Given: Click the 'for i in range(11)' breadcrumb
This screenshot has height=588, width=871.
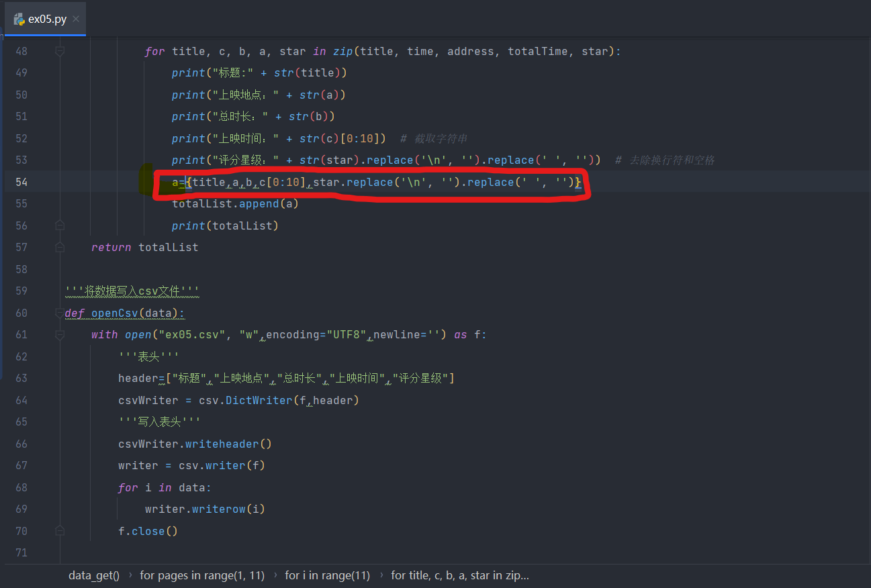Looking at the screenshot, I should [x=327, y=575].
